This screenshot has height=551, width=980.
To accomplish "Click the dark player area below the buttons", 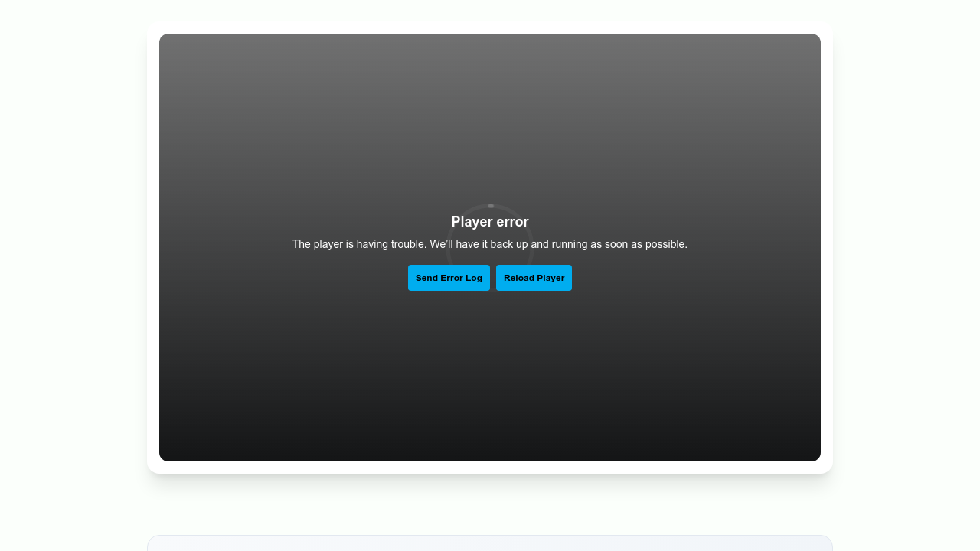I will click(x=490, y=375).
